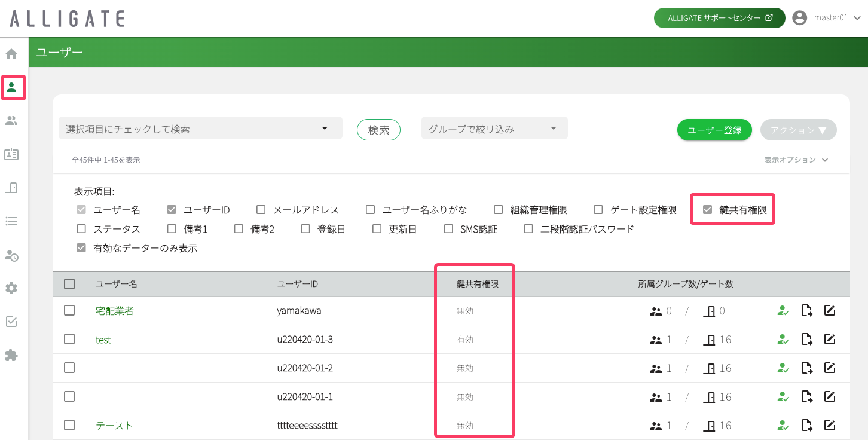Open 選択項目にチェックして検索 dropdown
The height and width of the screenshot is (440, 868).
200,128
